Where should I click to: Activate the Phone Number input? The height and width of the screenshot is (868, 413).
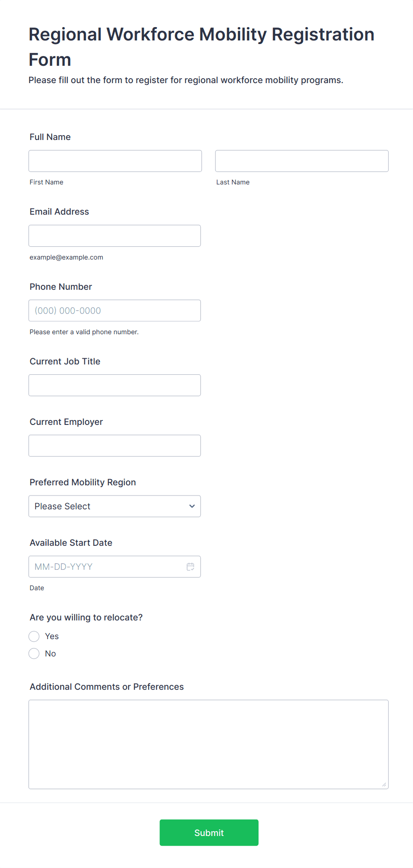[115, 311]
